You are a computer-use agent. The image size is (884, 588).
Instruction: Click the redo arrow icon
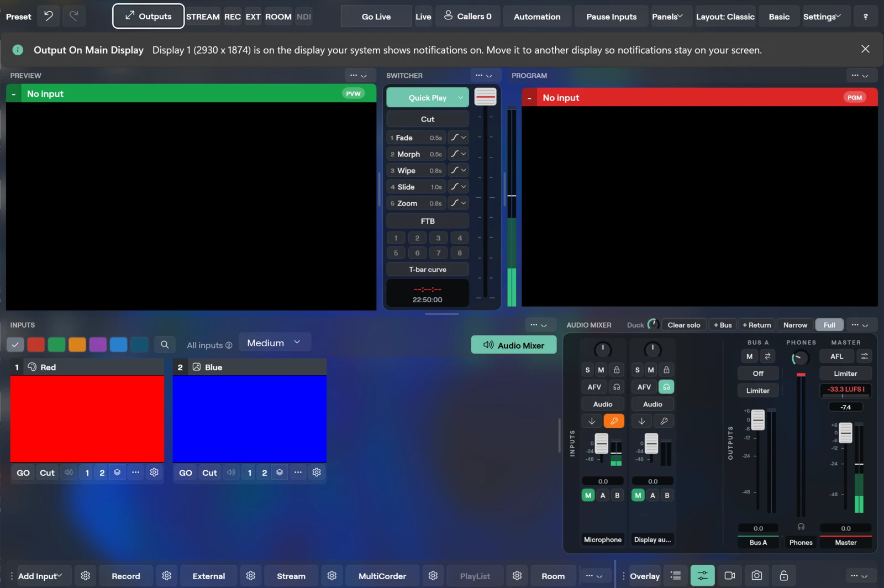point(73,16)
